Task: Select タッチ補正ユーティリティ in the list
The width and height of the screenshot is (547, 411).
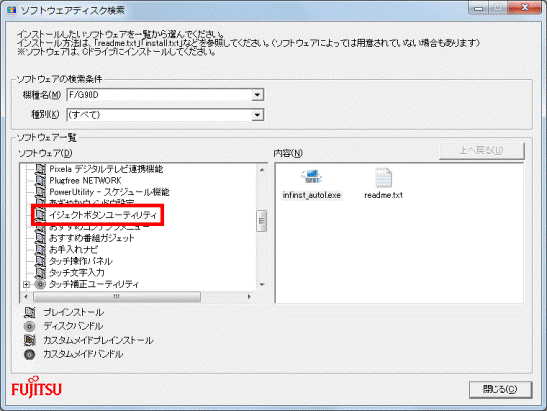Action: 94,284
